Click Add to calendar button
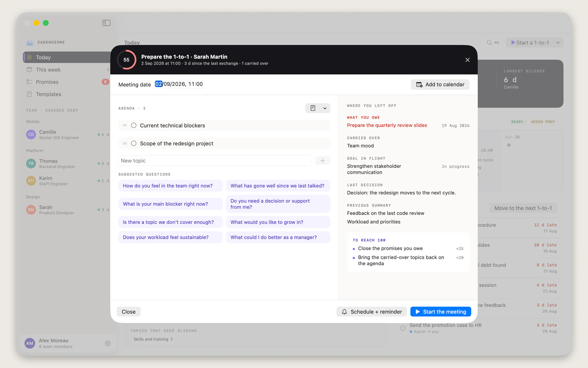Viewport: 588px width, 368px height. [x=440, y=84]
